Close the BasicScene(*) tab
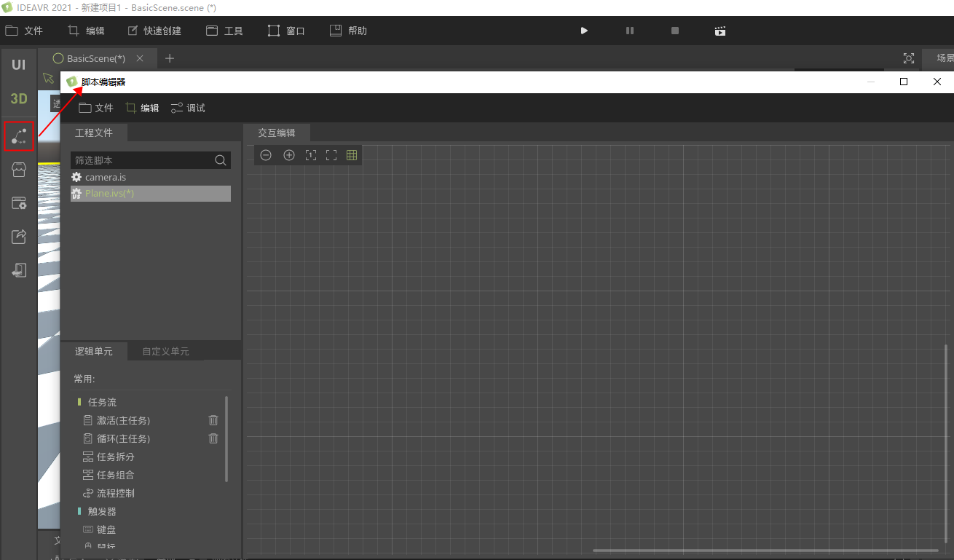Viewport: 954px width, 560px height. pos(140,58)
